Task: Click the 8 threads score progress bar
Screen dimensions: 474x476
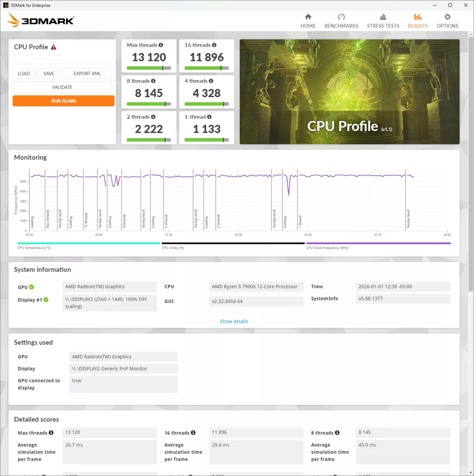Action: pyautogui.click(x=149, y=104)
